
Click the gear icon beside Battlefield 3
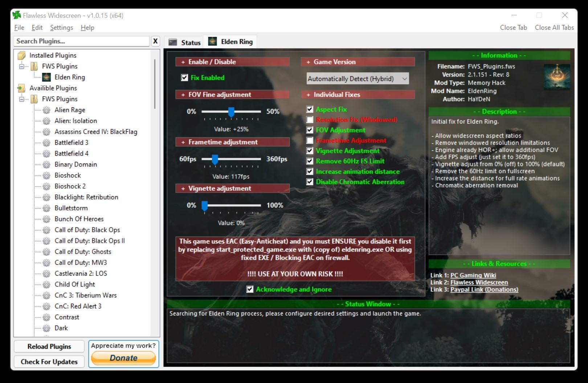46,142
